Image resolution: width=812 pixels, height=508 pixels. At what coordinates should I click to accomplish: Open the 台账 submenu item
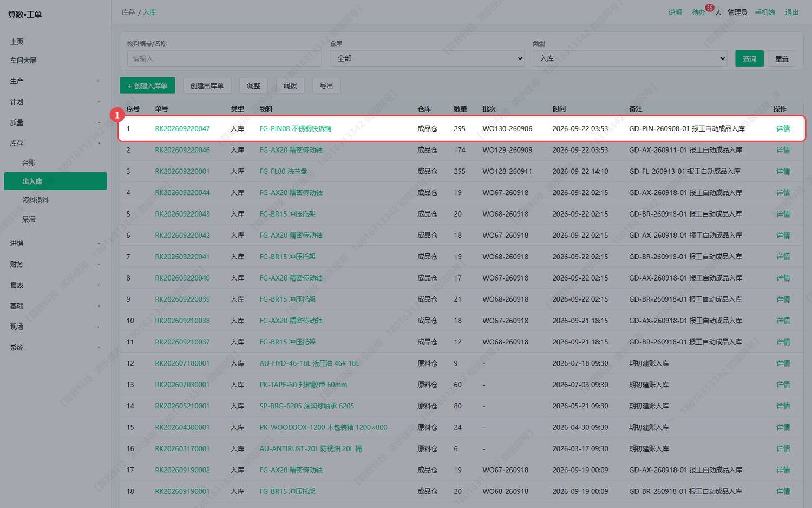click(x=55, y=162)
